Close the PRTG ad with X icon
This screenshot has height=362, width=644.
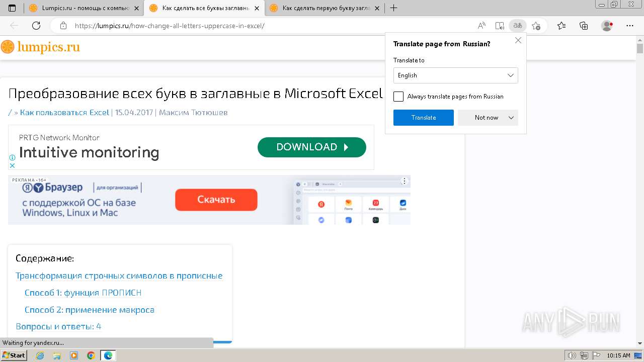click(12, 165)
